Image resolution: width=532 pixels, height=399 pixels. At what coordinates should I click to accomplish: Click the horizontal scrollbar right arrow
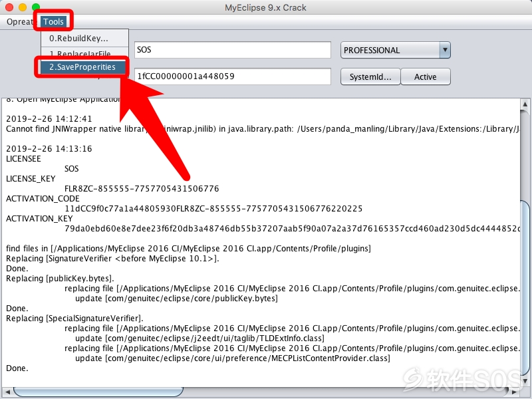pyautogui.click(x=514, y=392)
